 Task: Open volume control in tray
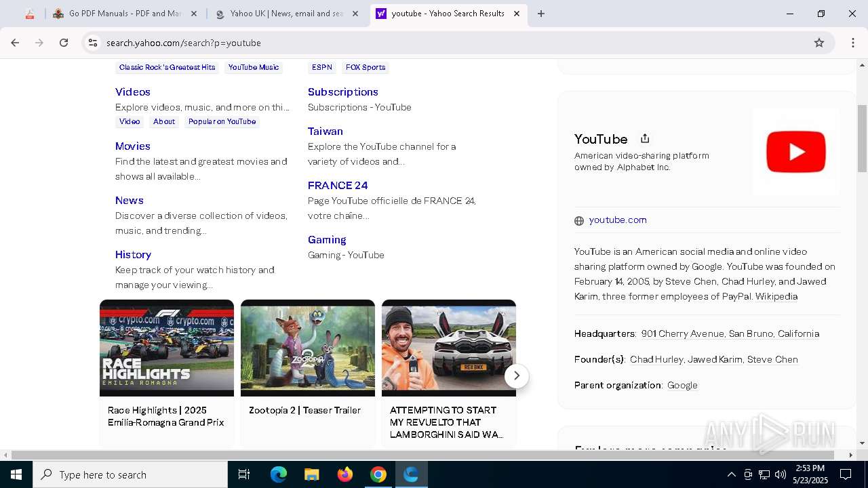click(781, 474)
